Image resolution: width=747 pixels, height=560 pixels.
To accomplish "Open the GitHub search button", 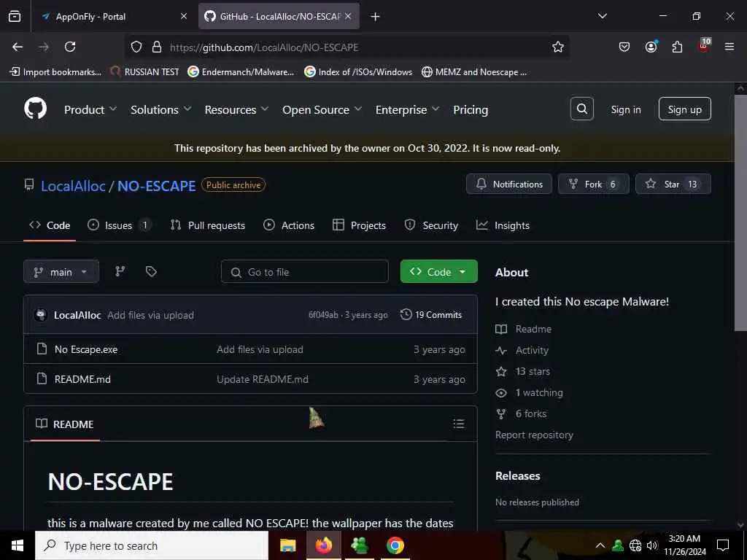I will tap(581, 109).
